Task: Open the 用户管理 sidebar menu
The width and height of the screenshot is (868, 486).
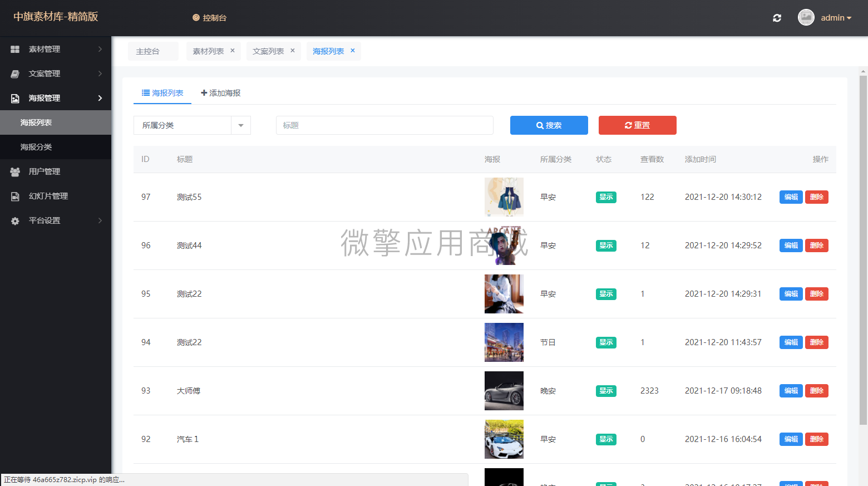Action: point(56,171)
